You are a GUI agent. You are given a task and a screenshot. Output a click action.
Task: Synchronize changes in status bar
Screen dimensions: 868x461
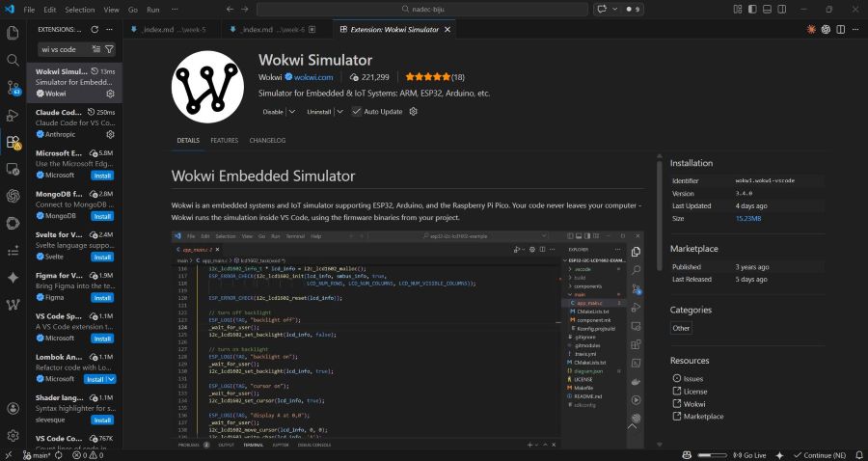coord(60,455)
